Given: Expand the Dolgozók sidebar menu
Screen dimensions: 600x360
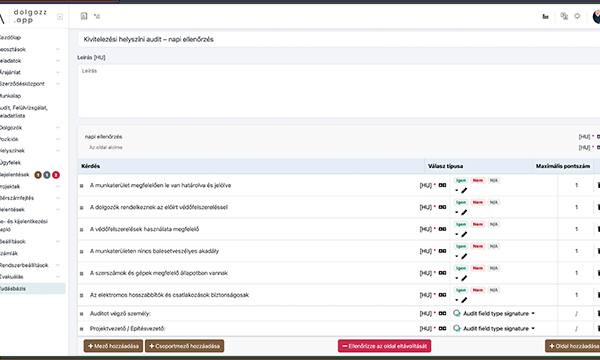Looking at the screenshot, I should (x=58, y=128).
